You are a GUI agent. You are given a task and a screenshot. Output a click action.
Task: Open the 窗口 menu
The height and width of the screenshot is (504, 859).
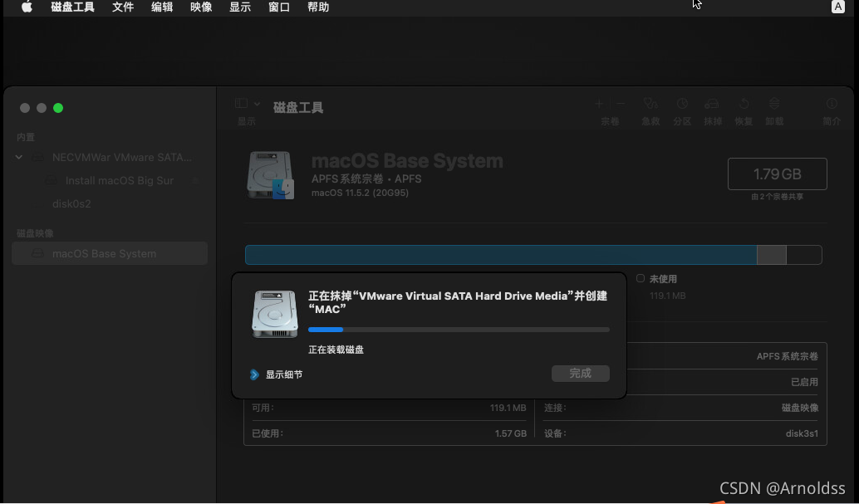point(279,7)
